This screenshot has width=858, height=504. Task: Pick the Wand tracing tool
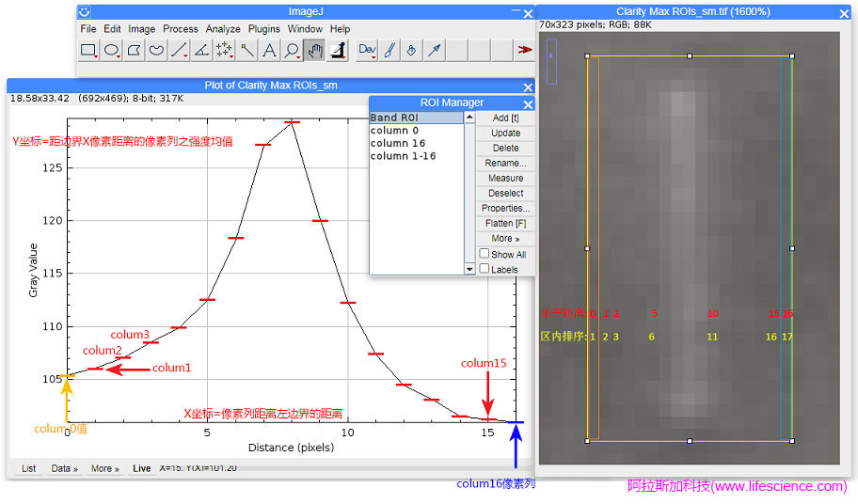click(x=246, y=51)
